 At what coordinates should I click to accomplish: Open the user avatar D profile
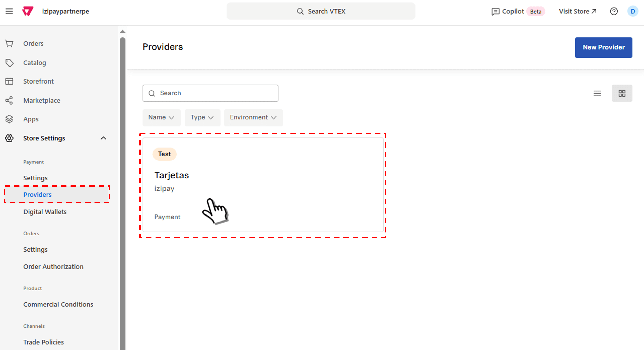632,11
